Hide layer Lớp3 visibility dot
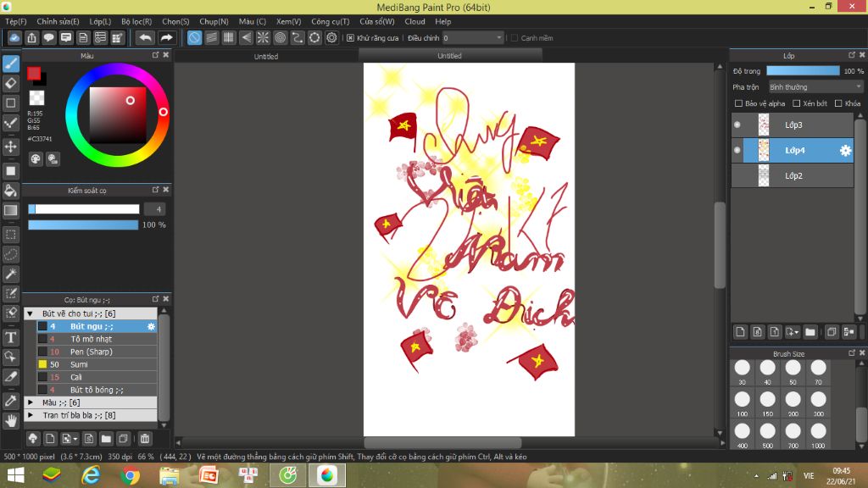This screenshot has width=868, height=488. 737,125
